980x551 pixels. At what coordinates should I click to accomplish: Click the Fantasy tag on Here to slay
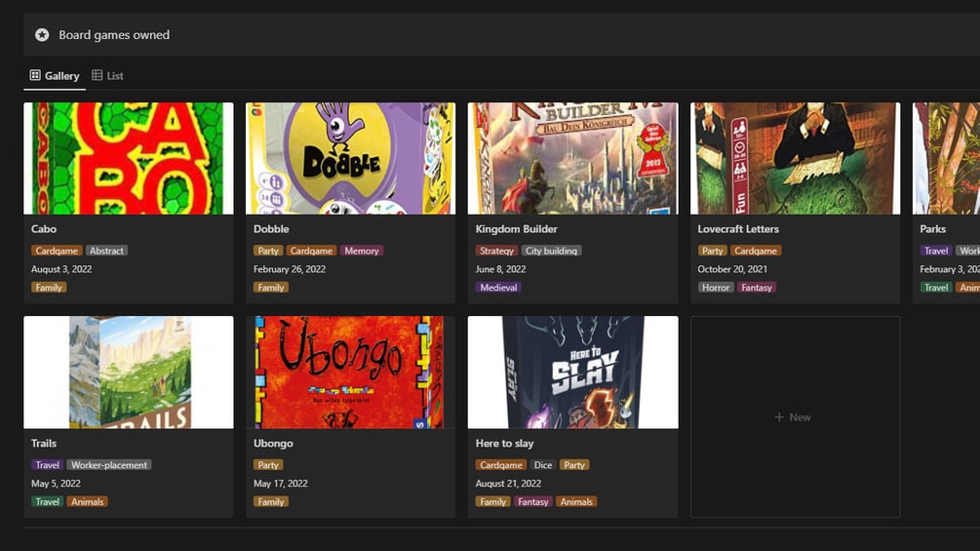click(532, 501)
